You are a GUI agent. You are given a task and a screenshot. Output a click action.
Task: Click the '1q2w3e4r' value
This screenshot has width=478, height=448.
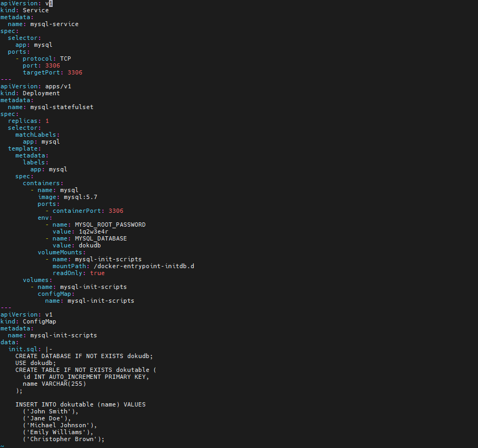(x=93, y=231)
